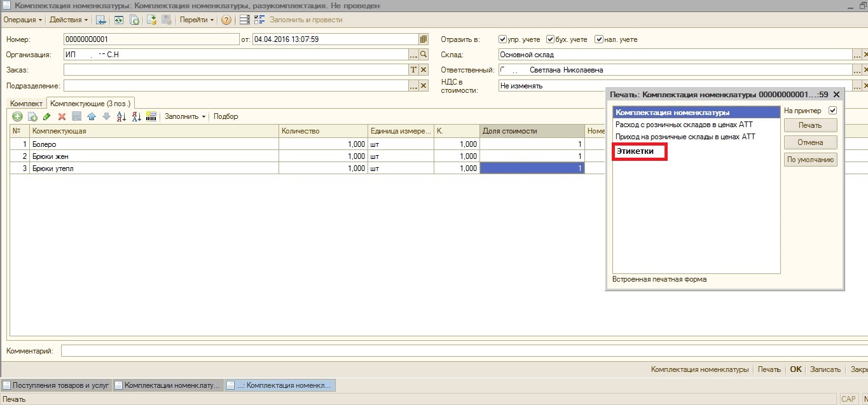Toggle the упр. учете checkbox
The image size is (868, 405).
pos(503,39)
